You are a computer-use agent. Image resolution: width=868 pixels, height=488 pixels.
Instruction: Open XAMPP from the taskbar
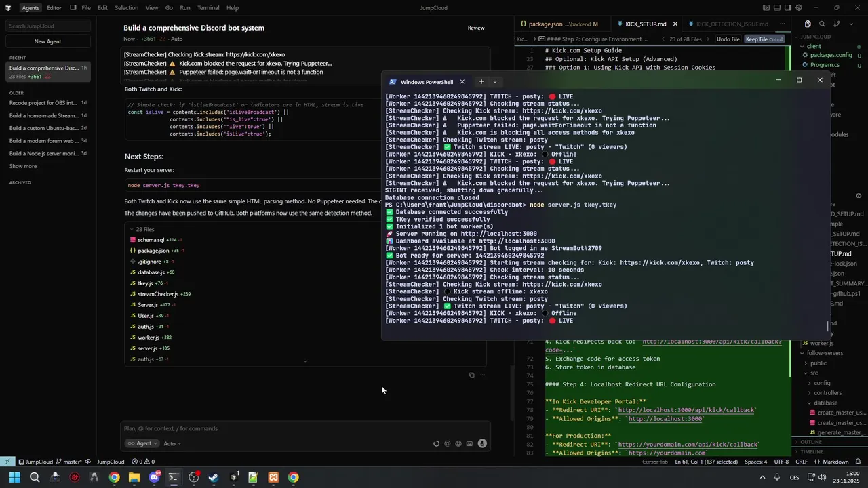click(x=273, y=478)
